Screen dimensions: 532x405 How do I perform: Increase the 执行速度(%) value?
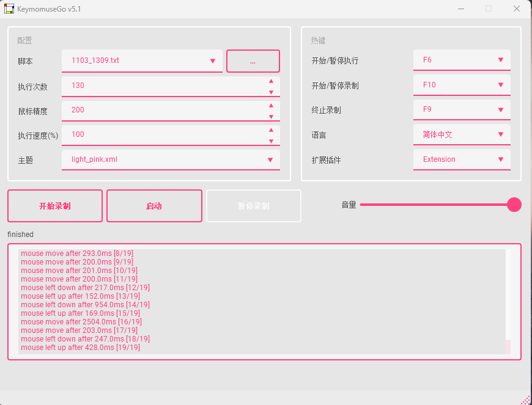[271, 130]
